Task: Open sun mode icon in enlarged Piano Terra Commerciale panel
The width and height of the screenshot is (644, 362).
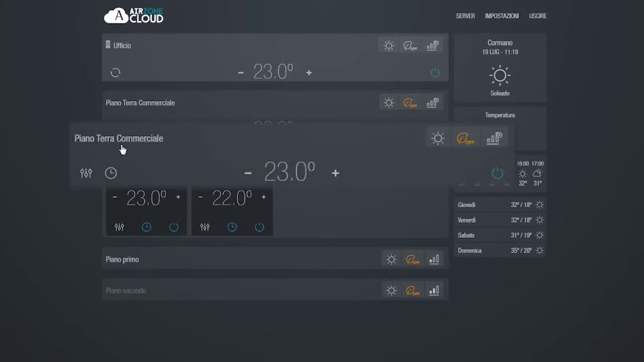Action: pos(438,139)
